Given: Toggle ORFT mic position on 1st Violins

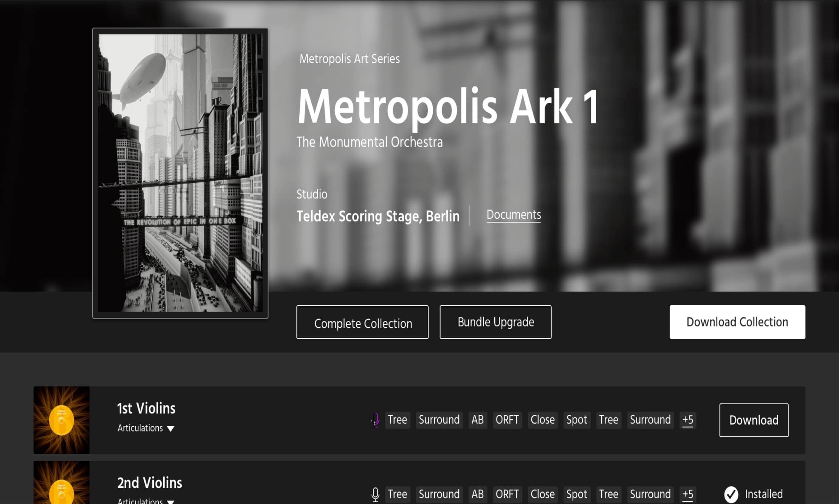Looking at the screenshot, I should 507,420.
